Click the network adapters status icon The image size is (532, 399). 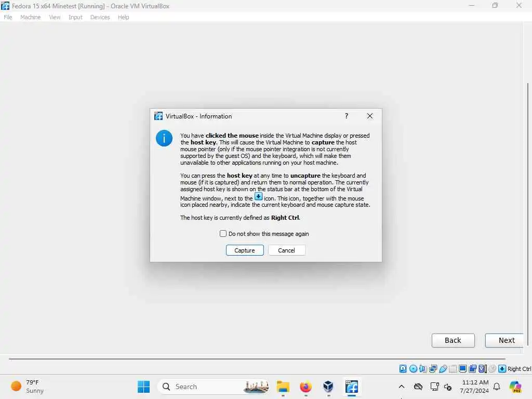tap(433, 368)
